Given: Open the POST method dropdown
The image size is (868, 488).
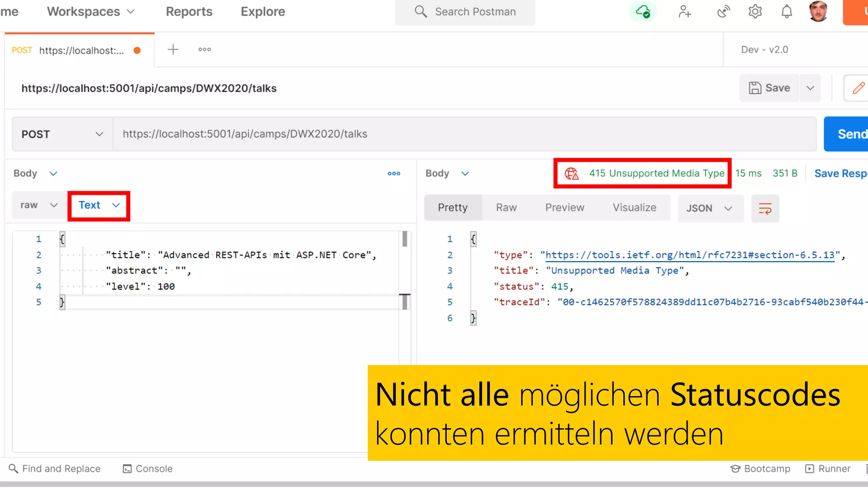Looking at the screenshot, I should click(63, 134).
